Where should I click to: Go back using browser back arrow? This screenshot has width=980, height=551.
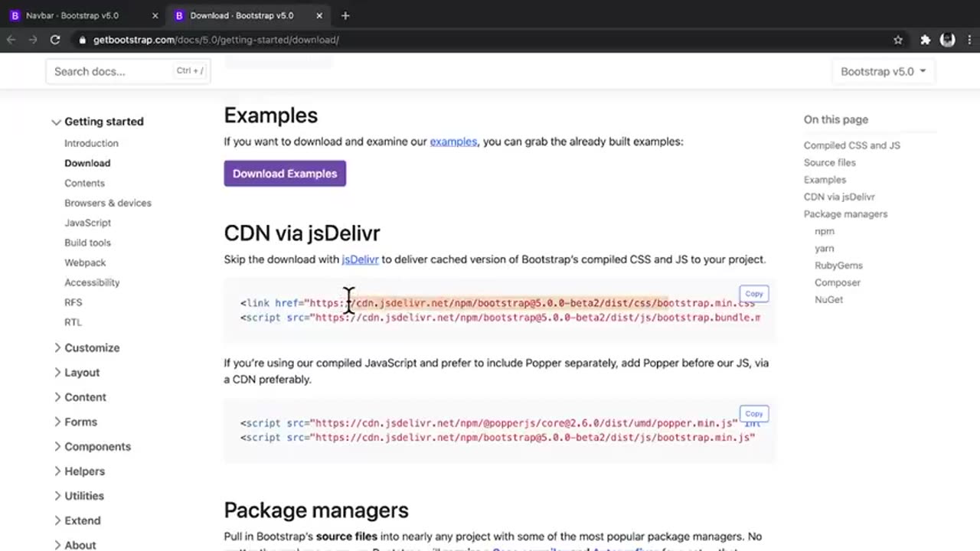click(x=11, y=40)
